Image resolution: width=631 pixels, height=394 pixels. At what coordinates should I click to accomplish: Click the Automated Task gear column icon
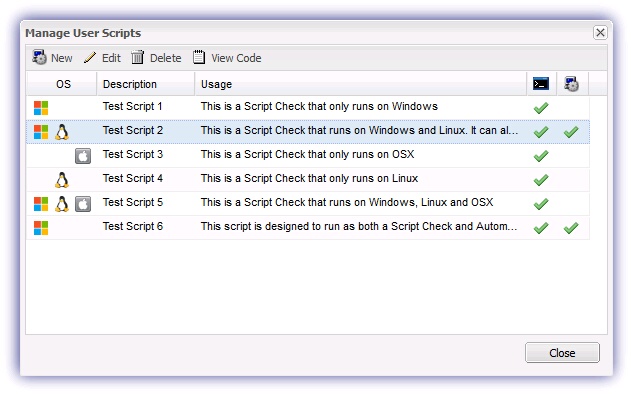571,84
